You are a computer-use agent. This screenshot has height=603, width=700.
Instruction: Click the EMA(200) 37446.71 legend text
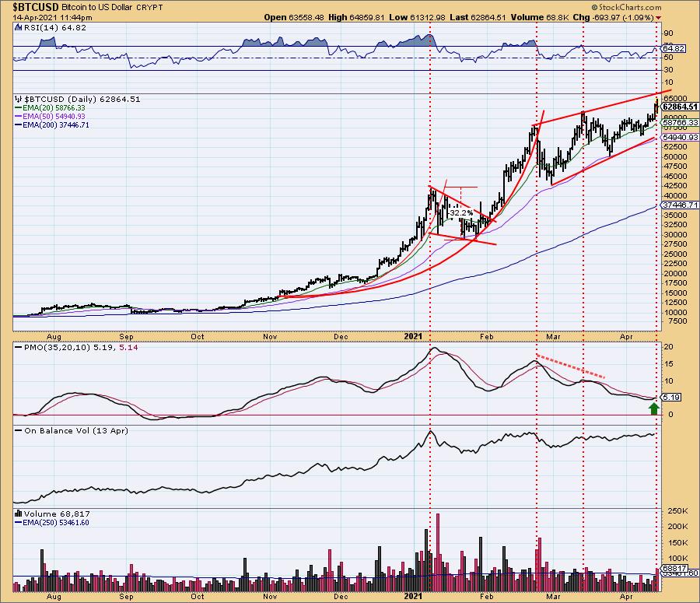tap(56, 125)
